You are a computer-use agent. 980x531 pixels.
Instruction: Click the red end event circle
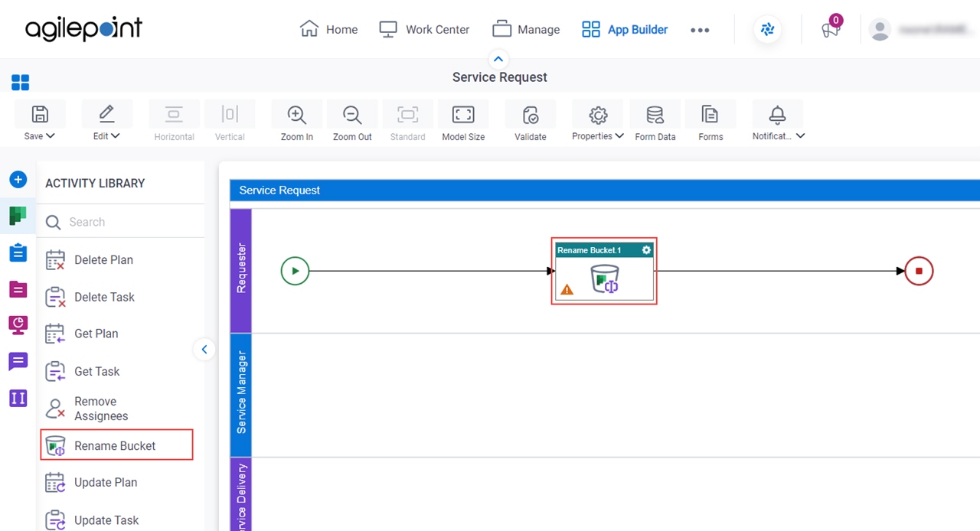(x=919, y=271)
